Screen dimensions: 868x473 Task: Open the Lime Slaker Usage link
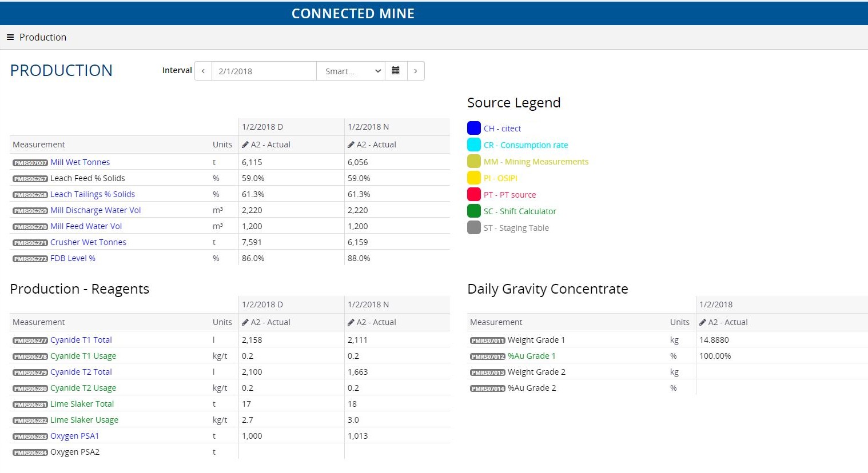(x=84, y=420)
